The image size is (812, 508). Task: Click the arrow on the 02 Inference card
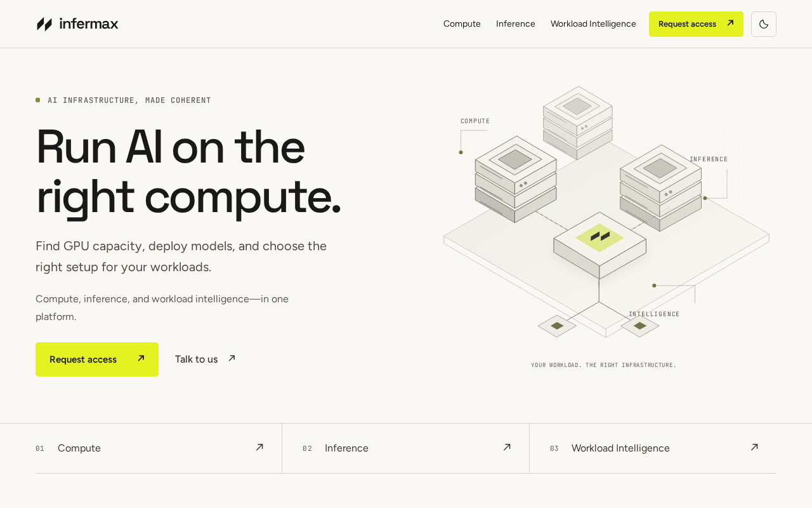(x=507, y=448)
